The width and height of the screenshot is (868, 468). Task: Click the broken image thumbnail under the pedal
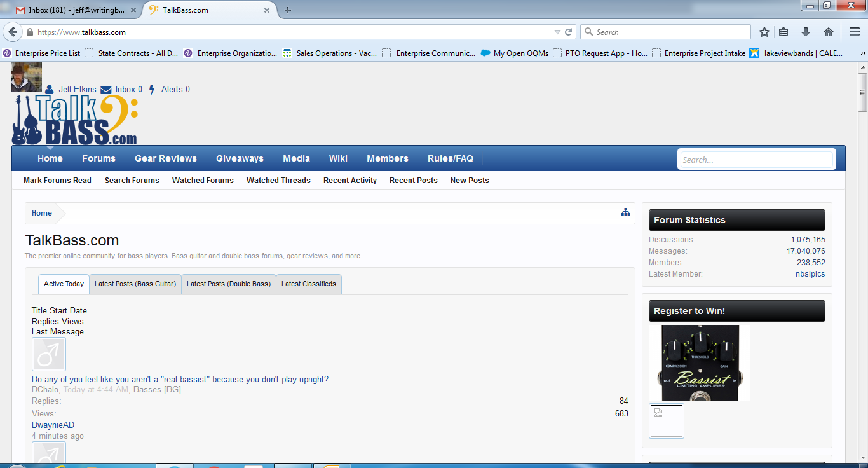pyautogui.click(x=667, y=421)
